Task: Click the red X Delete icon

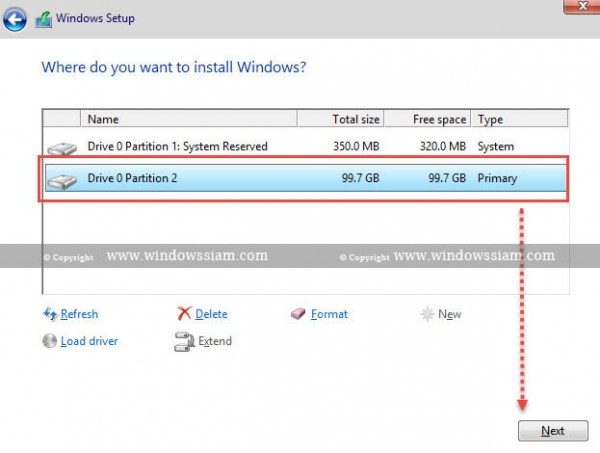Action: click(184, 313)
